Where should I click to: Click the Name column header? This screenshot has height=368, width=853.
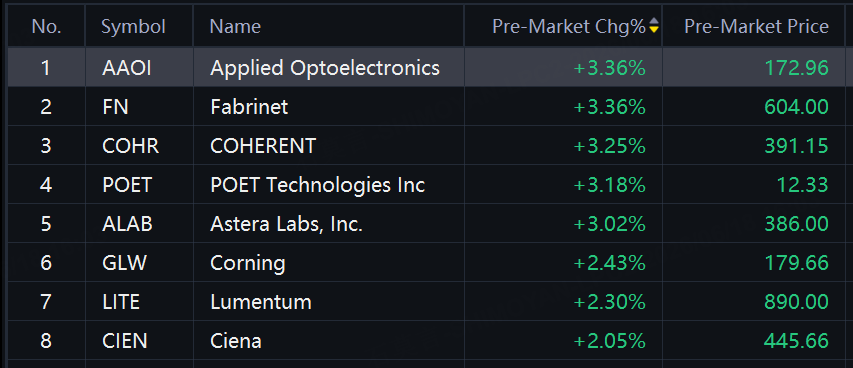tap(235, 26)
